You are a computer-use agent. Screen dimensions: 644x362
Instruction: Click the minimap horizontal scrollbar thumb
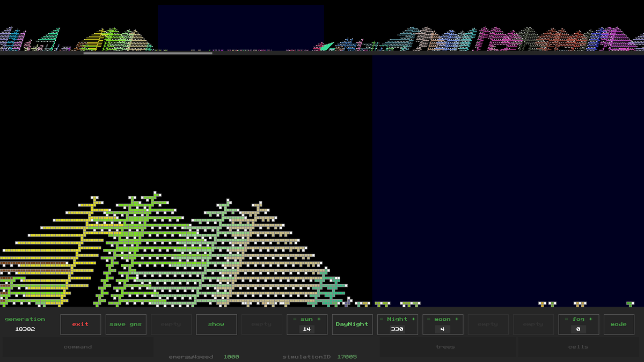pos(148,53)
